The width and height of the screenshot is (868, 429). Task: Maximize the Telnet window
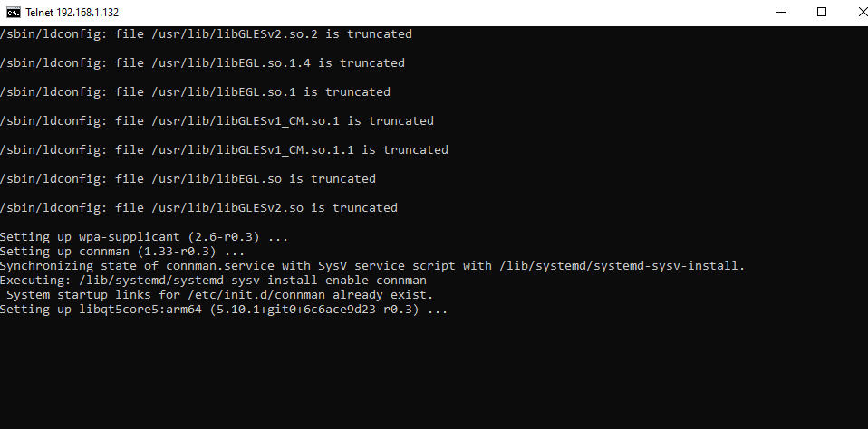[x=821, y=12]
